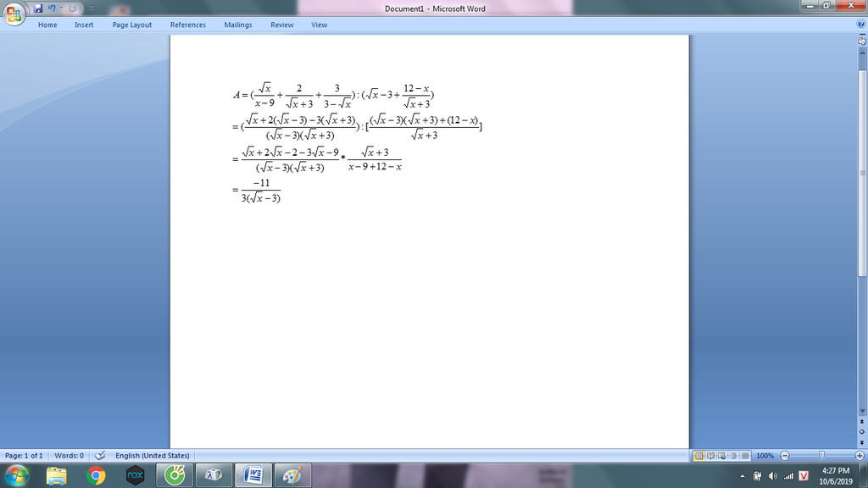Open the Mailings tab

(238, 25)
